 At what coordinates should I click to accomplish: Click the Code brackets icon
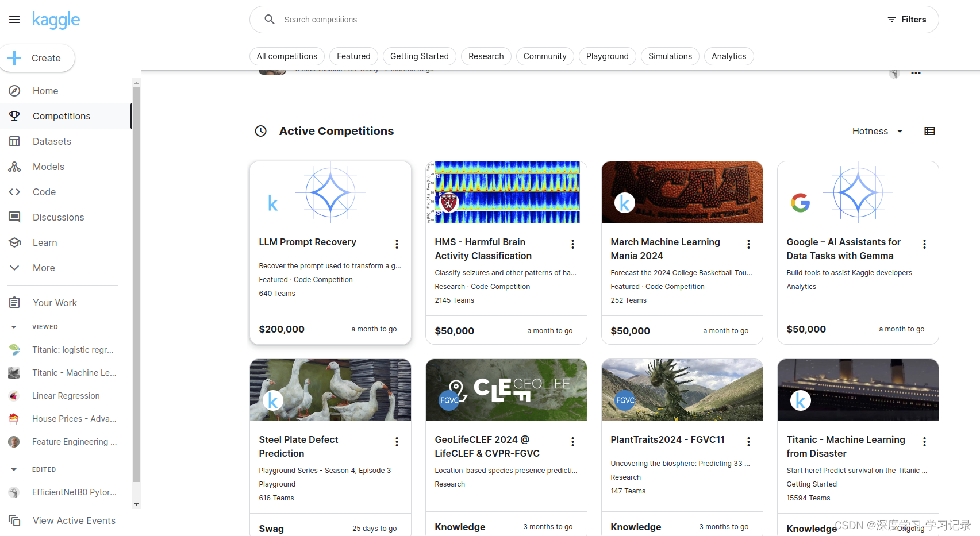pos(14,192)
